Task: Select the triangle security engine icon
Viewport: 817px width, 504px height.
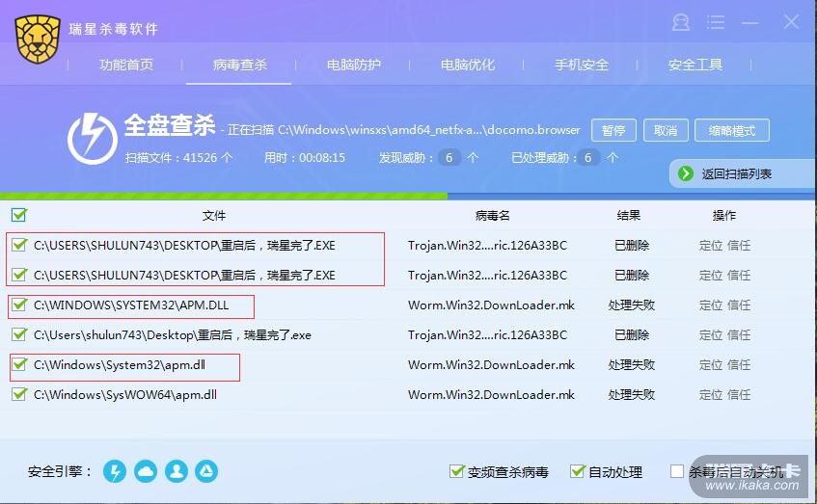Action: (206, 472)
